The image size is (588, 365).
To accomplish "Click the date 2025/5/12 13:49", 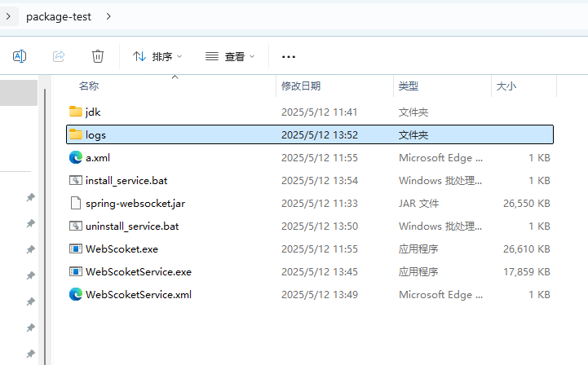I will click(x=320, y=295).
